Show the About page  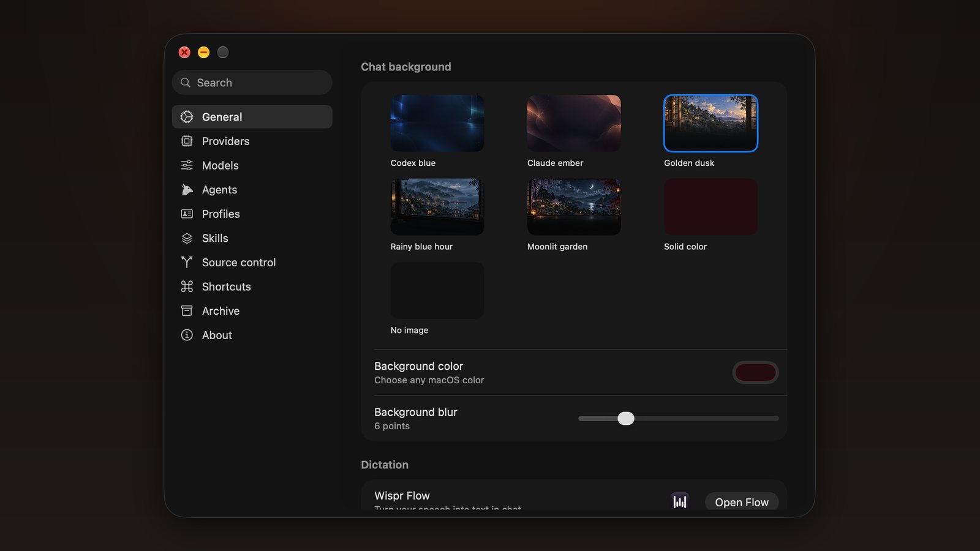(x=252, y=335)
